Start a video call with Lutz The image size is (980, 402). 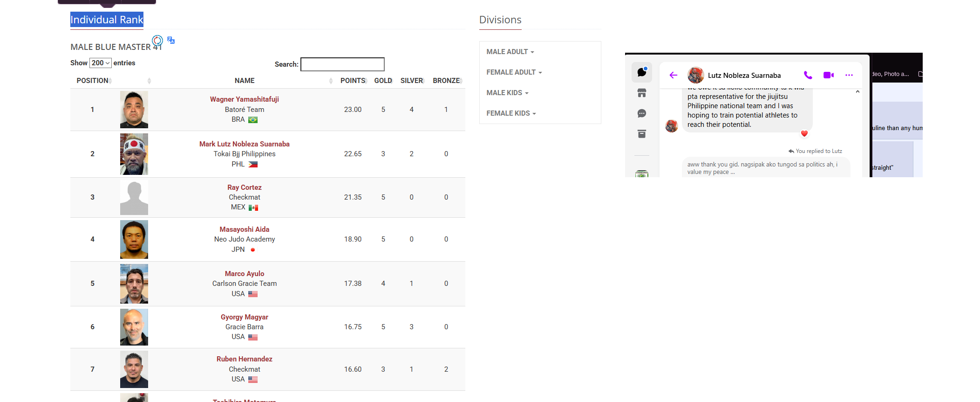click(x=829, y=75)
